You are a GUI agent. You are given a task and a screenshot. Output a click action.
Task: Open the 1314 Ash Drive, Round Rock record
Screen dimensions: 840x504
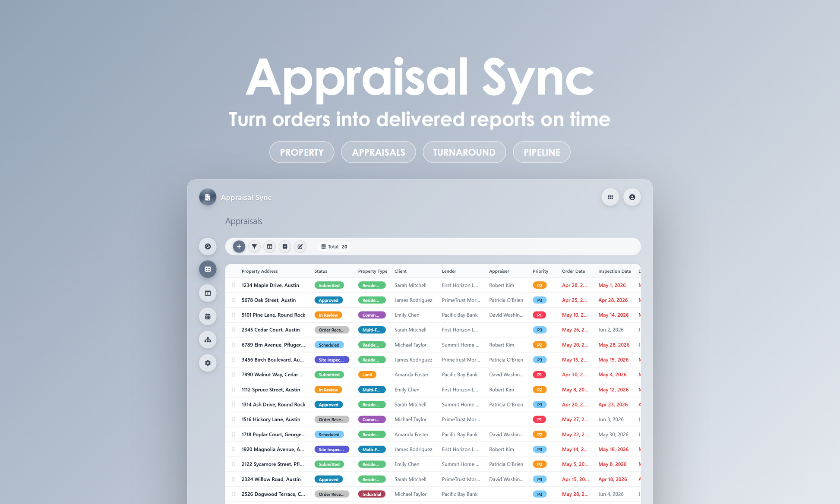pyautogui.click(x=273, y=404)
